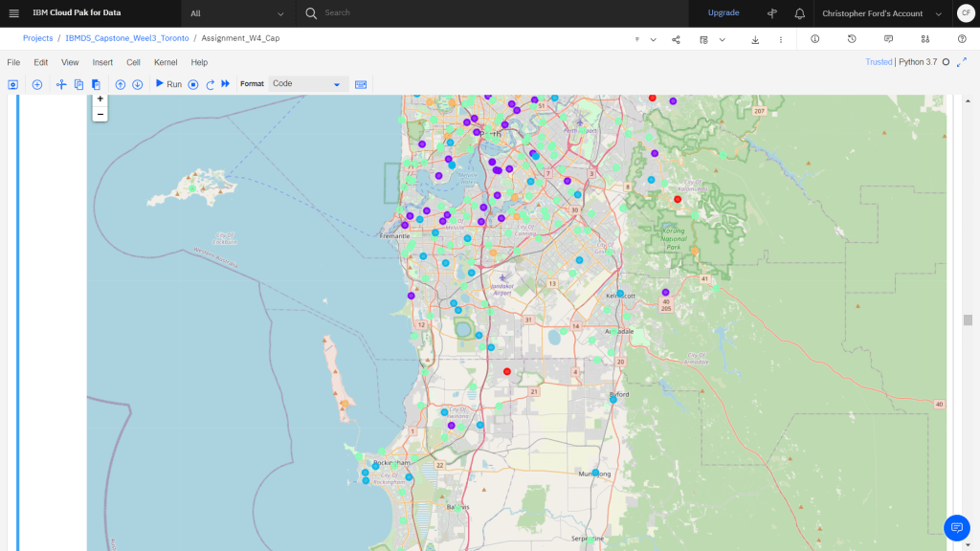Click the Upgrade link
The width and height of the screenshot is (980, 551).
click(x=723, y=13)
